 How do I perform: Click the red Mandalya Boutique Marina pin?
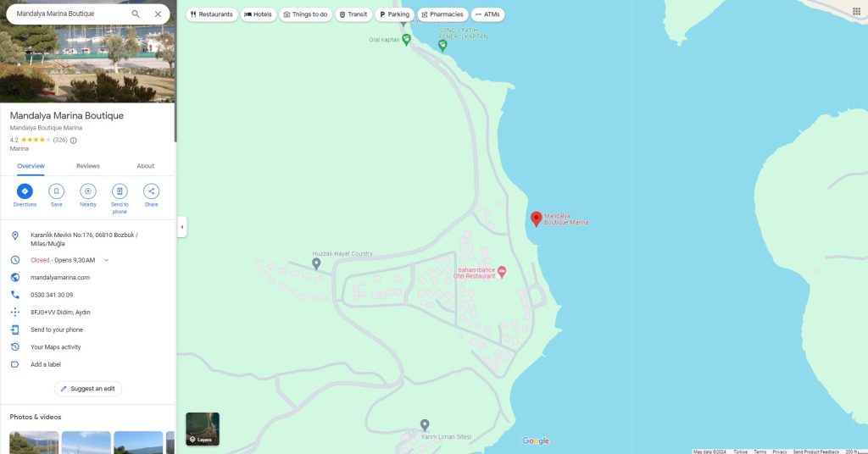pyautogui.click(x=536, y=219)
